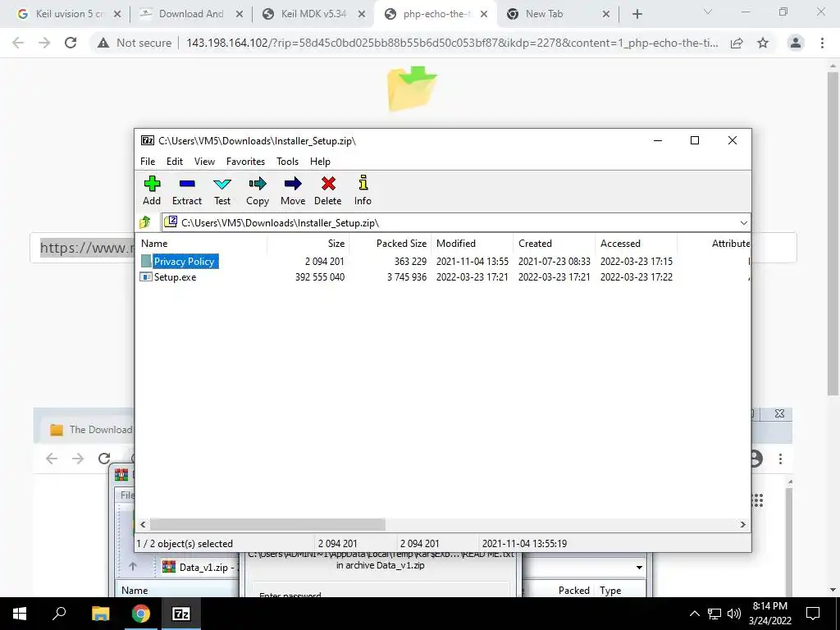Click the Setup.exe file icon

click(x=146, y=277)
